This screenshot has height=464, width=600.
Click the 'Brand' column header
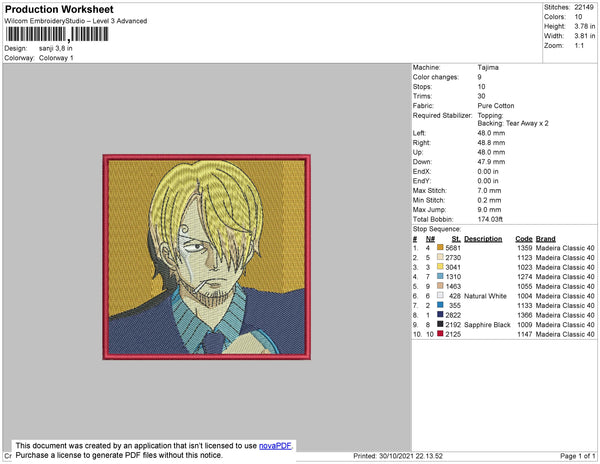[546, 239]
